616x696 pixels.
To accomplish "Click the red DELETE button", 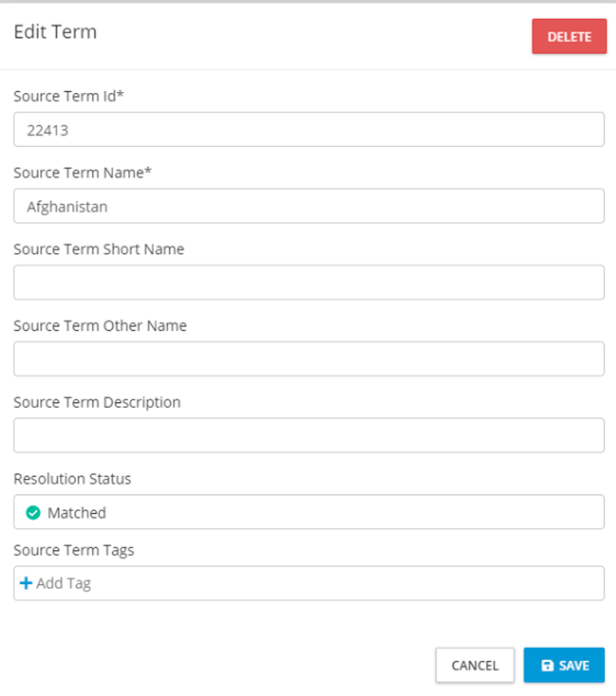I will point(569,37).
